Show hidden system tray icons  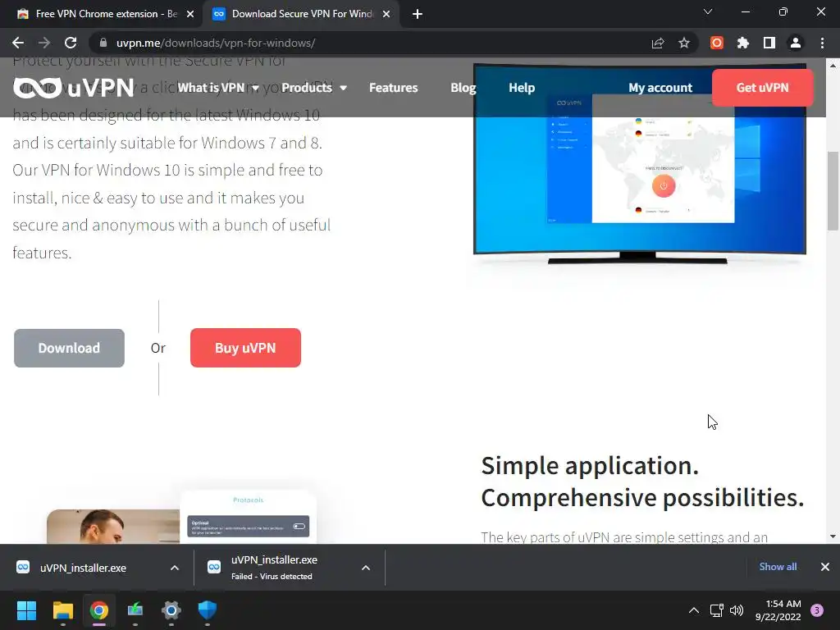(694, 610)
